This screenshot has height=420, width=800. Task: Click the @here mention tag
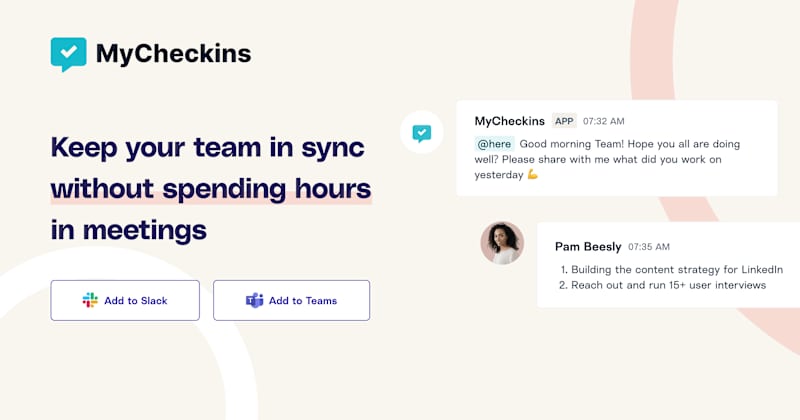(494, 144)
